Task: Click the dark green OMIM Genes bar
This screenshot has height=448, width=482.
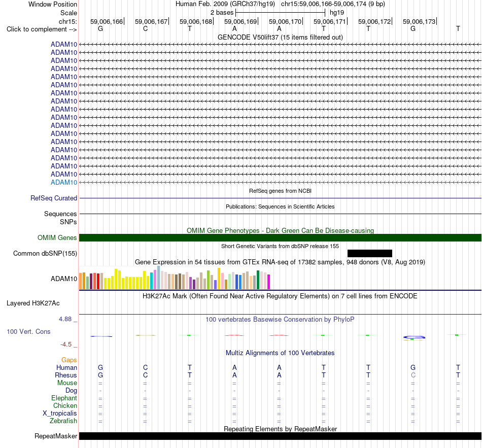Action: coord(281,237)
